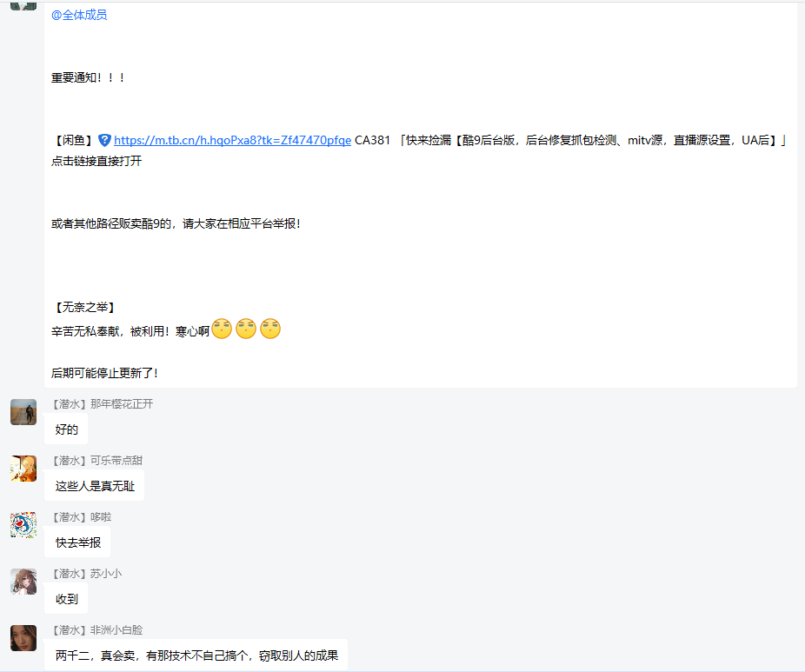Click the first sweating emoji after 寒心啊

[222, 329]
